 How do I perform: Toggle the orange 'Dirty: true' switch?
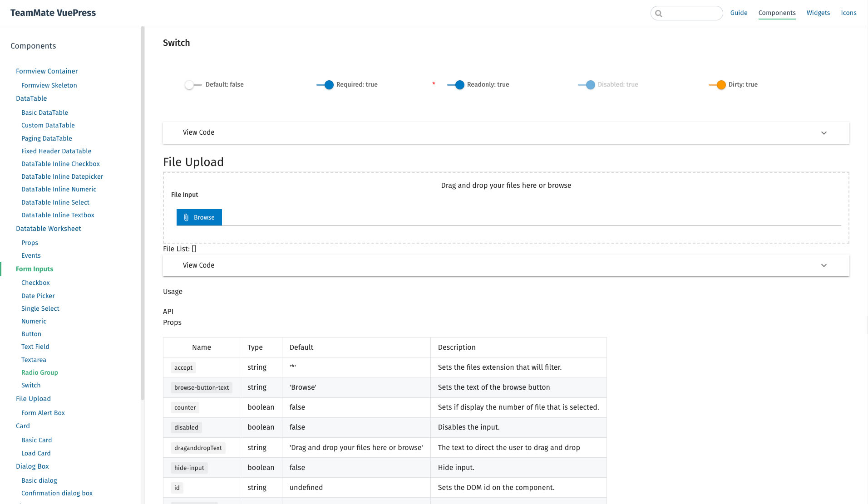coord(717,85)
